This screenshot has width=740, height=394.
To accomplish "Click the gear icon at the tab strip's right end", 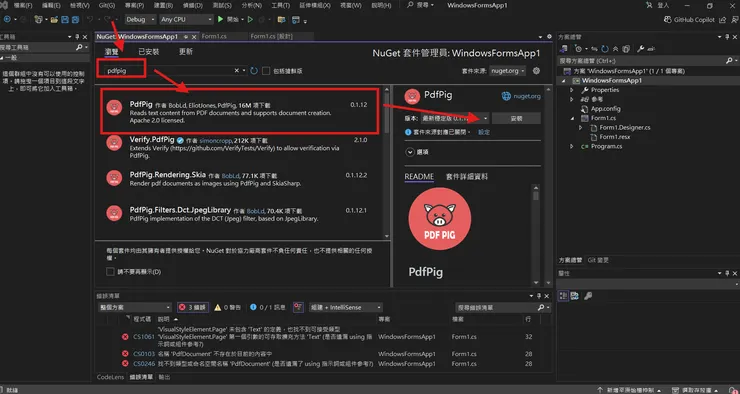I will (x=549, y=36).
